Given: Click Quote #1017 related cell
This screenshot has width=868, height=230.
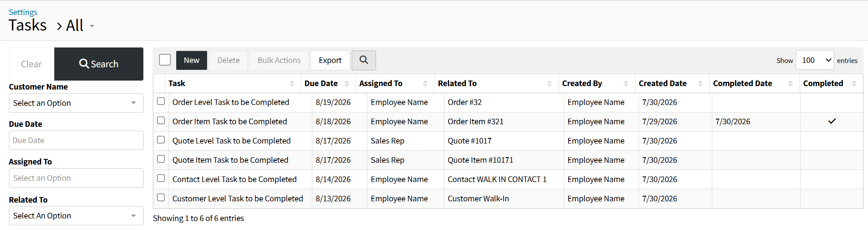Looking at the screenshot, I should point(470,141).
